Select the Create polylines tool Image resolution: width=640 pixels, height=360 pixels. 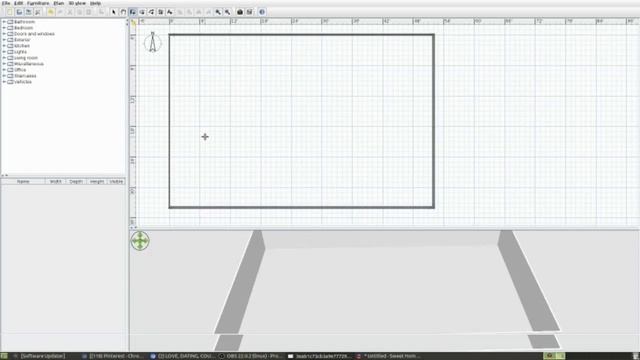151,12
